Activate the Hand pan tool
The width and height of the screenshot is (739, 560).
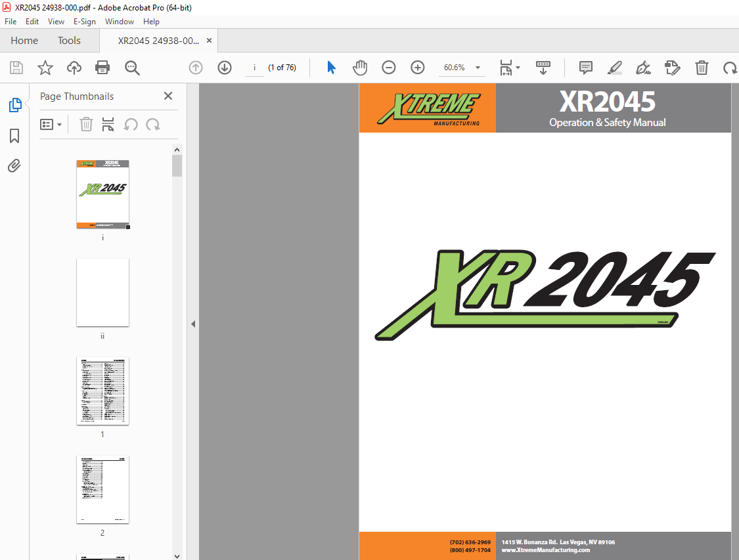360,68
